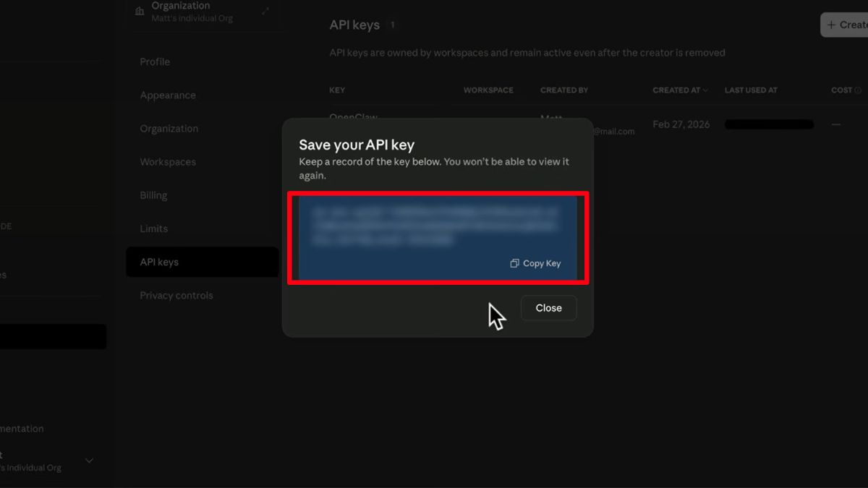Click the expand arrows icon near Organization header
The width and height of the screenshot is (868, 488).
(x=265, y=11)
